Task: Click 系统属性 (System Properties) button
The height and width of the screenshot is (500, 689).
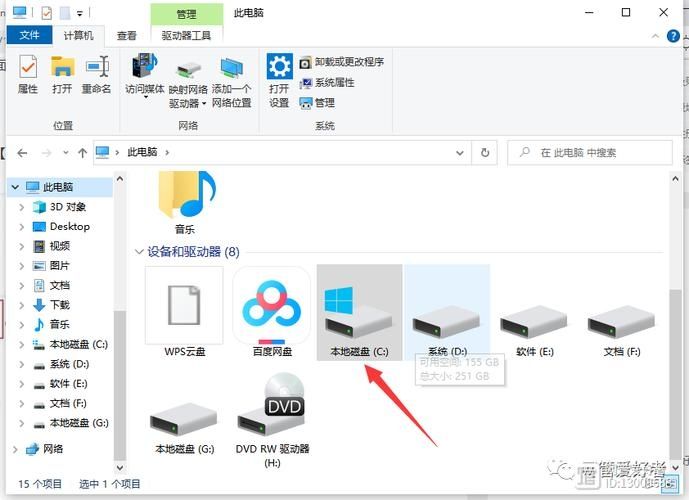Action: click(327, 83)
